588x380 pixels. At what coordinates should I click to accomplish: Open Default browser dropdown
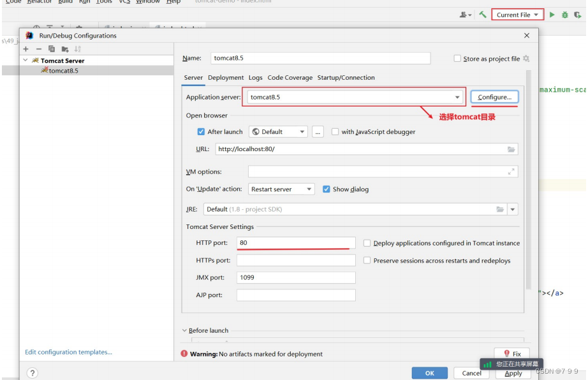278,132
